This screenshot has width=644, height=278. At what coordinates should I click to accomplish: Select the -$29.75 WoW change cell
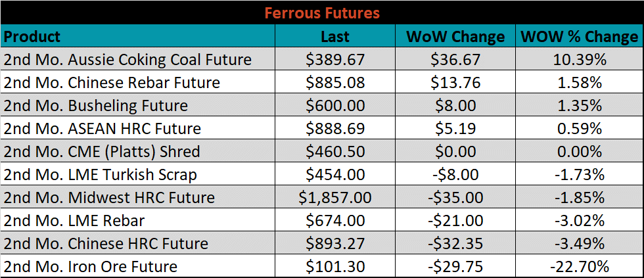[455, 266]
